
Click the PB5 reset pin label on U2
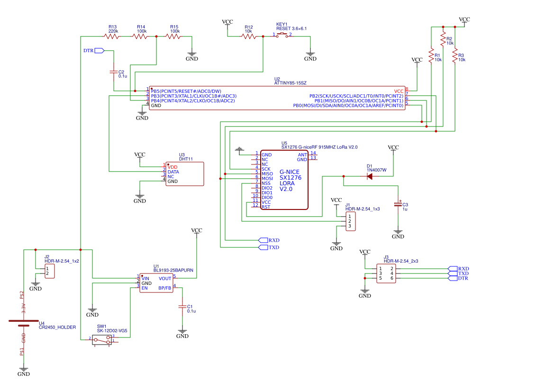pyautogui.click(x=186, y=91)
